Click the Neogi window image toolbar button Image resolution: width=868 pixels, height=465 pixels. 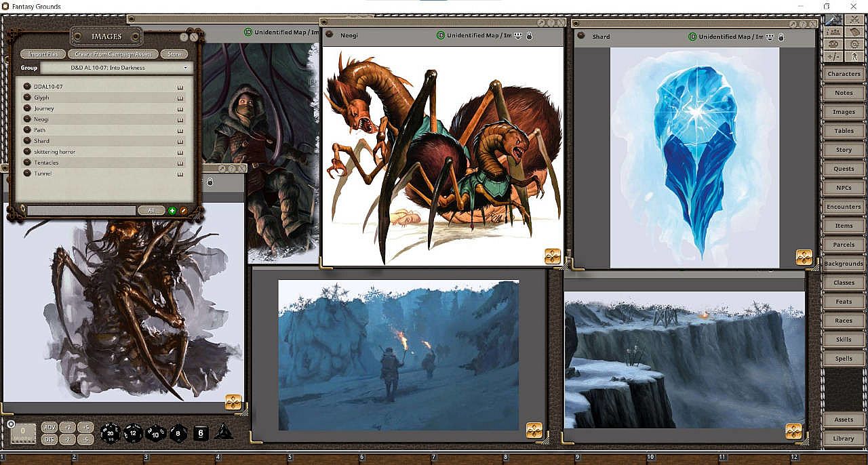coord(552,256)
